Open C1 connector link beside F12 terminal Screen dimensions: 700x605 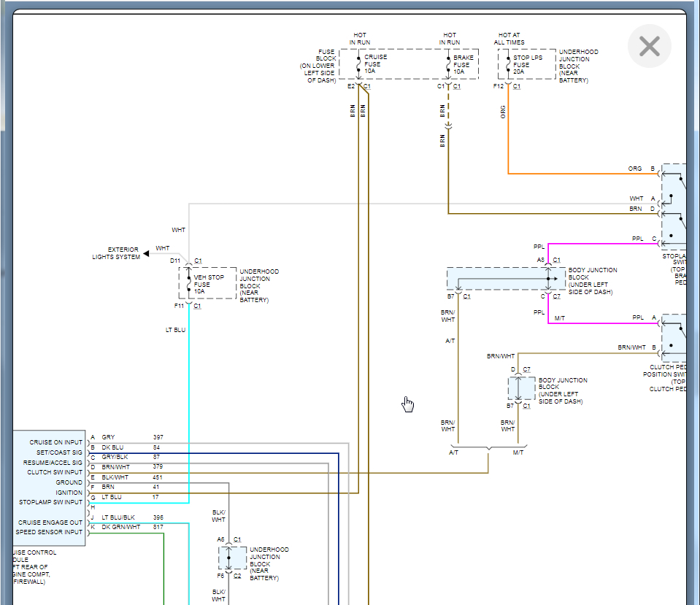517,87
